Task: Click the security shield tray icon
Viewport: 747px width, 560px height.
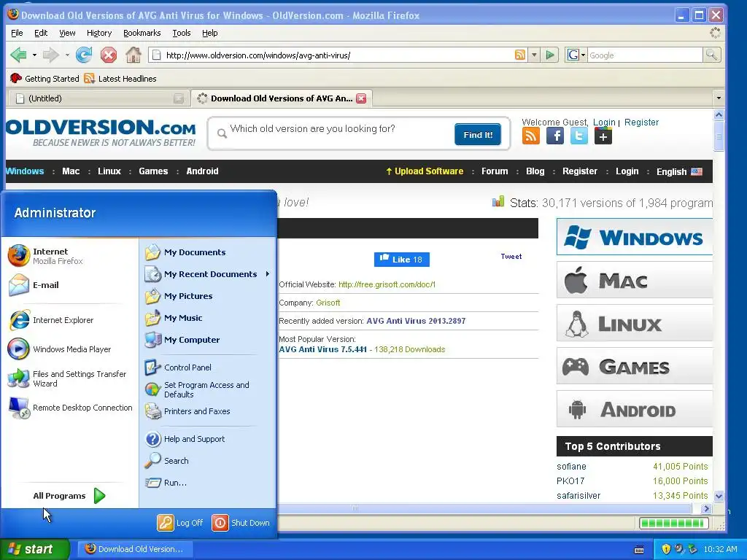Action: (x=666, y=549)
